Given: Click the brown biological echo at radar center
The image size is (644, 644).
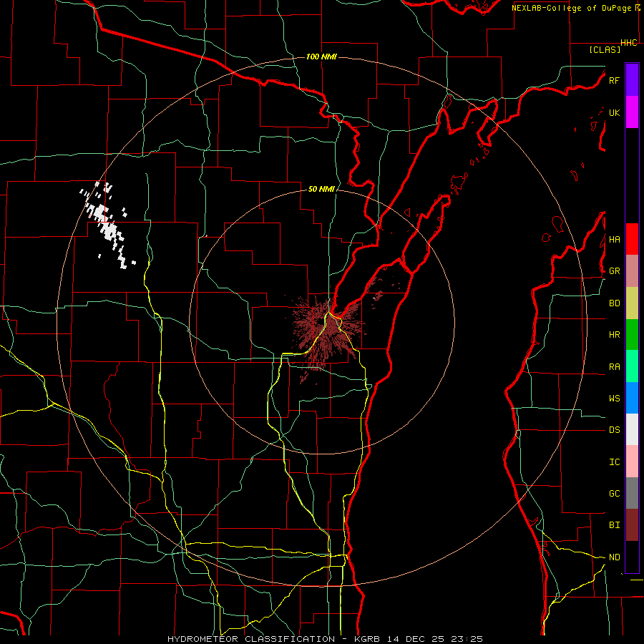Looking at the screenshot, I should pyautogui.click(x=327, y=331).
